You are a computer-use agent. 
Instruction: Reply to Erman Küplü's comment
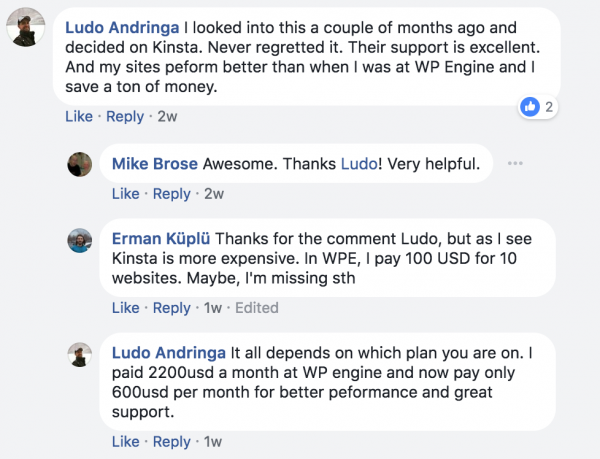tap(171, 308)
